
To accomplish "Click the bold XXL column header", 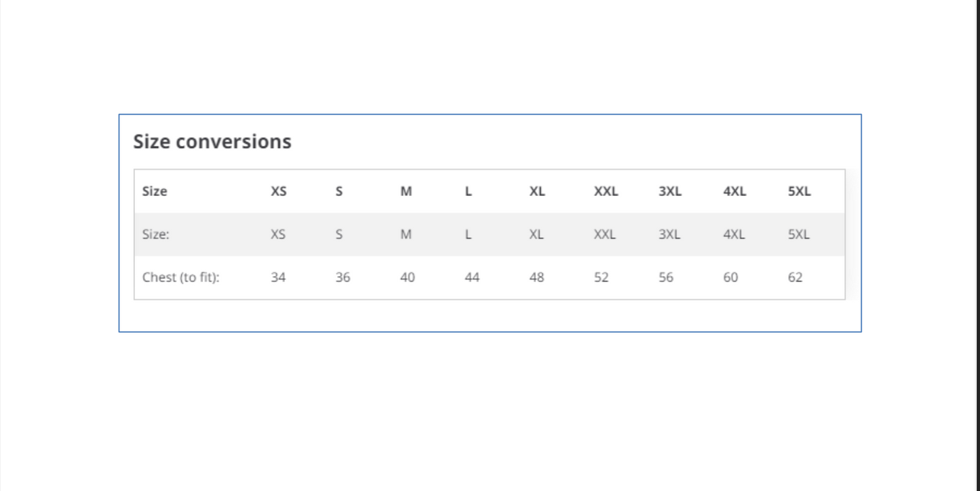I will click(606, 191).
